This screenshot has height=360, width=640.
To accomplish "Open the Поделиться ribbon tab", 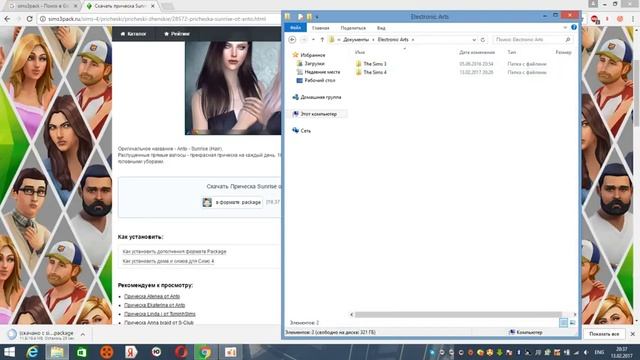I will (x=353, y=28).
